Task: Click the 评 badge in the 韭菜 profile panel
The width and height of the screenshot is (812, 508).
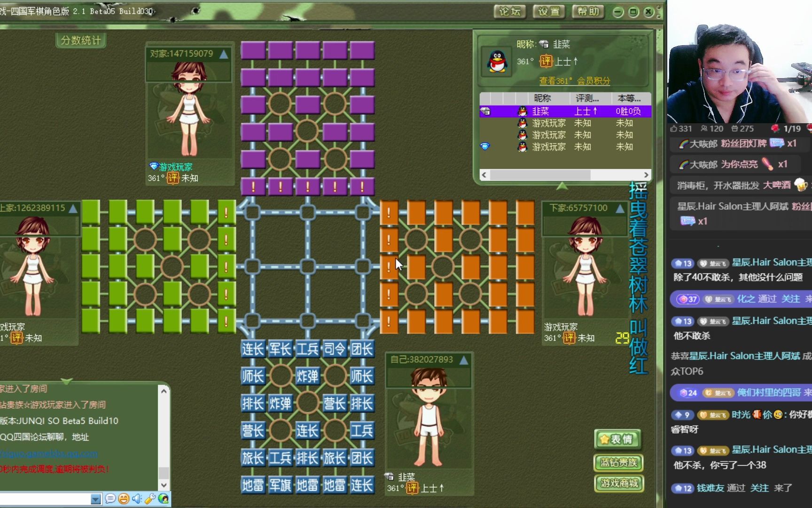Action: pyautogui.click(x=546, y=61)
